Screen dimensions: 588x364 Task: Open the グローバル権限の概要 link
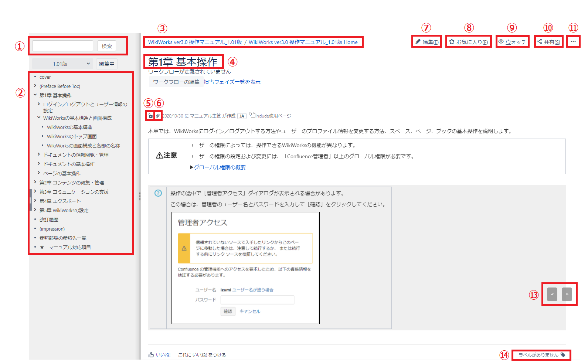(x=220, y=167)
